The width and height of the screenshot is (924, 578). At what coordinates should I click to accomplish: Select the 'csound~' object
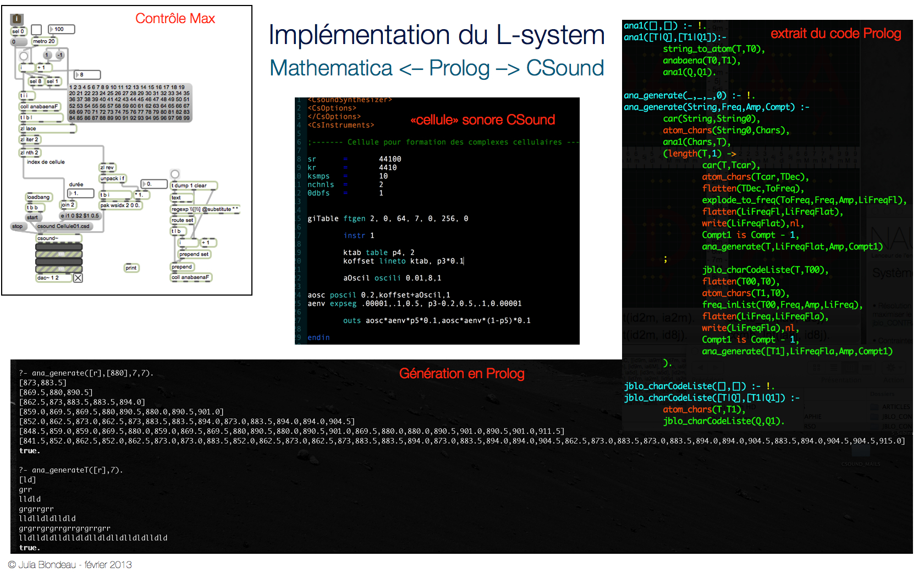coord(59,238)
